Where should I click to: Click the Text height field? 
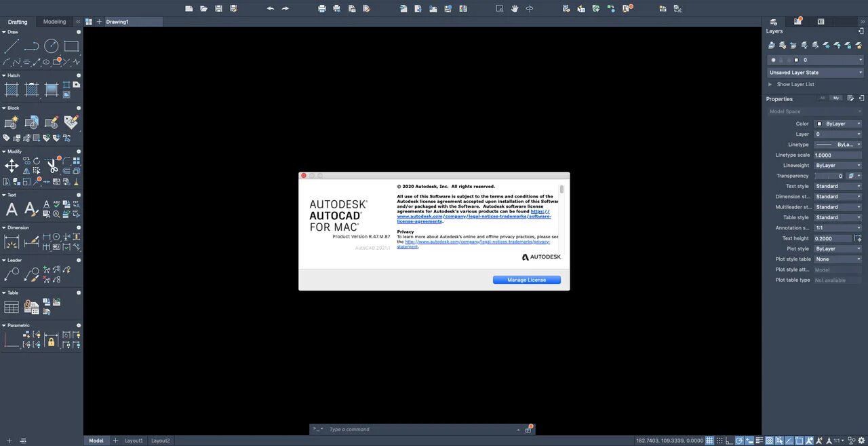833,238
